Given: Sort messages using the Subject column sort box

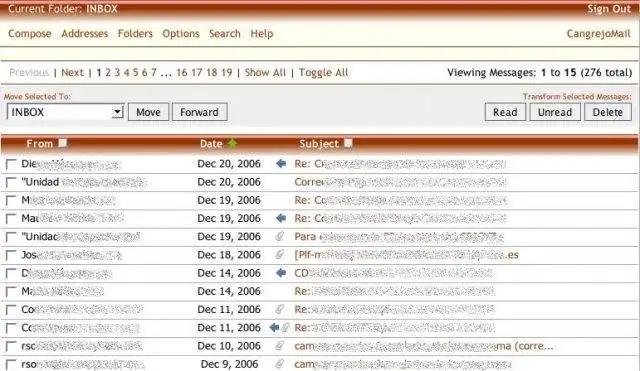Looking at the screenshot, I should tap(348, 143).
